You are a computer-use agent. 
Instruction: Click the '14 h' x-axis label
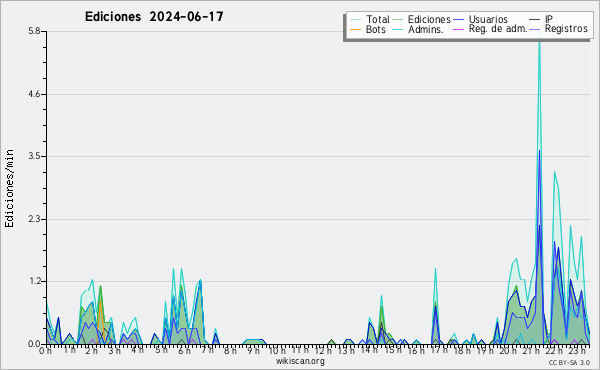(369, 351)
